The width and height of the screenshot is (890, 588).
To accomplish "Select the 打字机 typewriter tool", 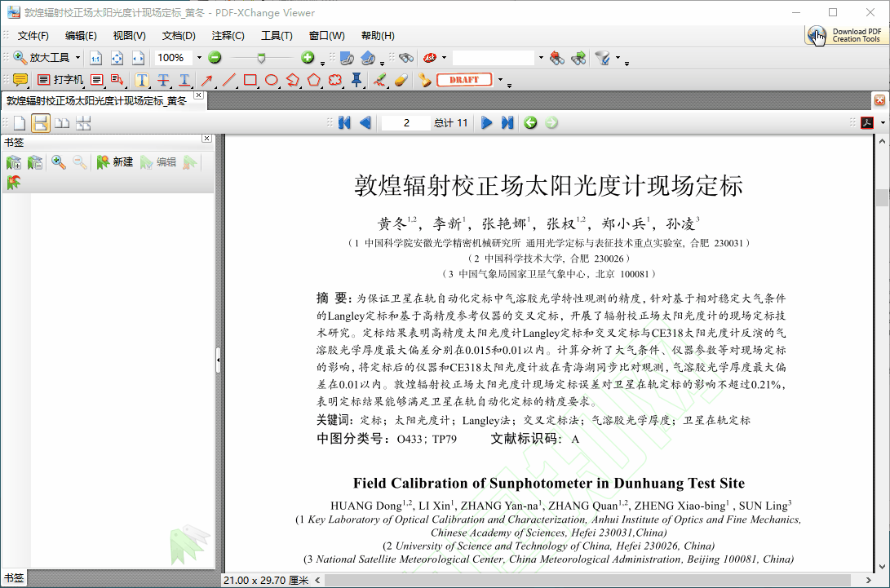I will pos(60,80).
